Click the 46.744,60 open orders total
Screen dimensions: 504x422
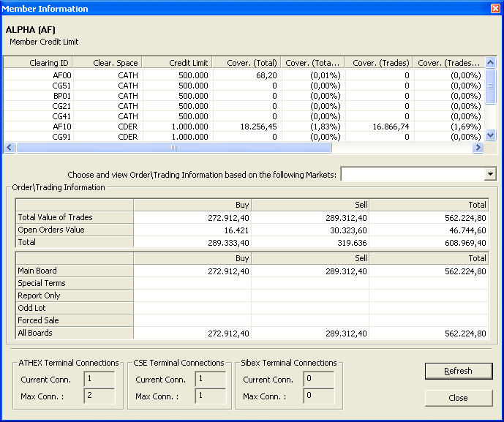467,230
